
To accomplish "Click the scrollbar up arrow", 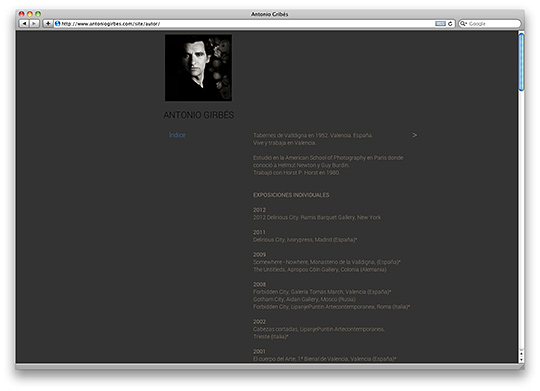I will coord(521,353).
